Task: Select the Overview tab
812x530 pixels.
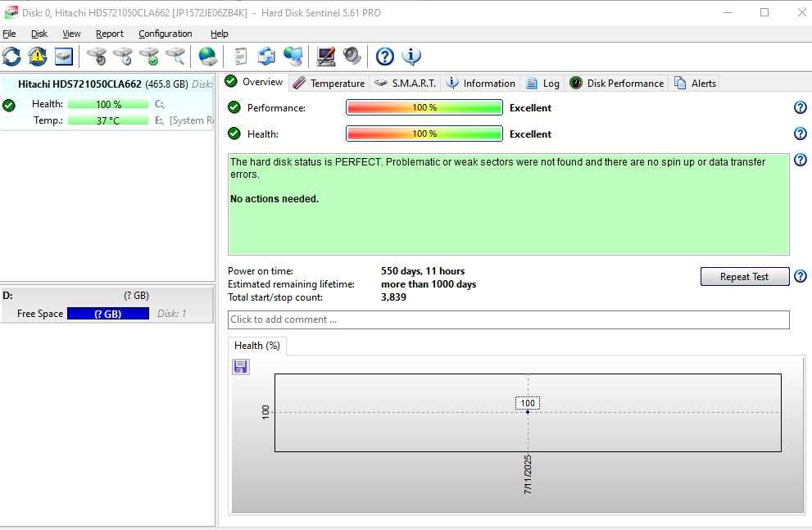Action: click(x=254, y=82)
